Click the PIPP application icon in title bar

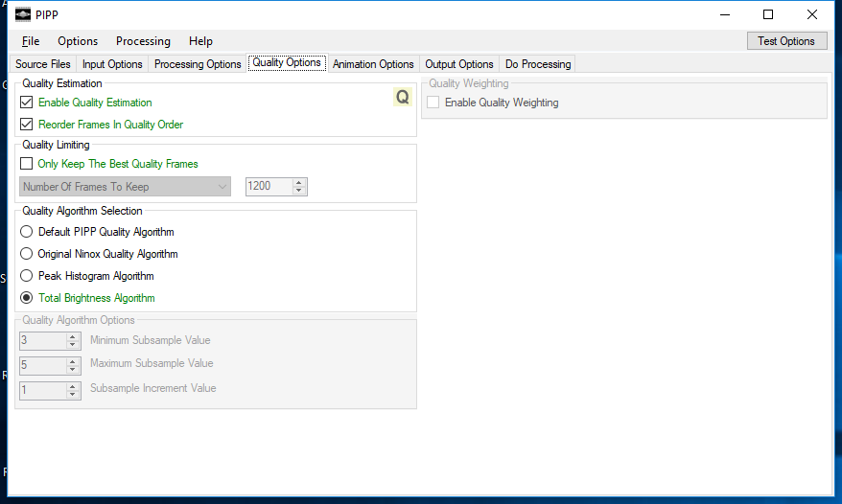tap(23, 14)
